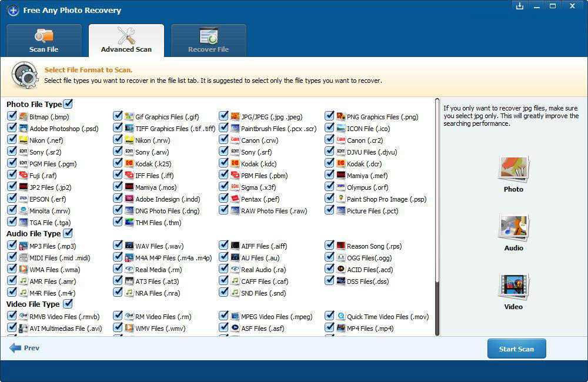Open the Recover File tab
This screenshot has width=588, height=382.
pyautogui.click(x=208, y=41)
